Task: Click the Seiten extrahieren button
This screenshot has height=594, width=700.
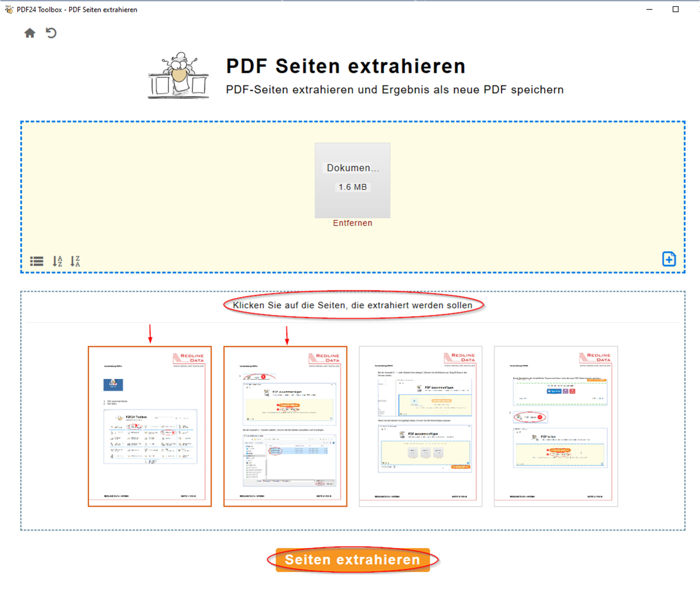Action: click(x=352, y=560)
